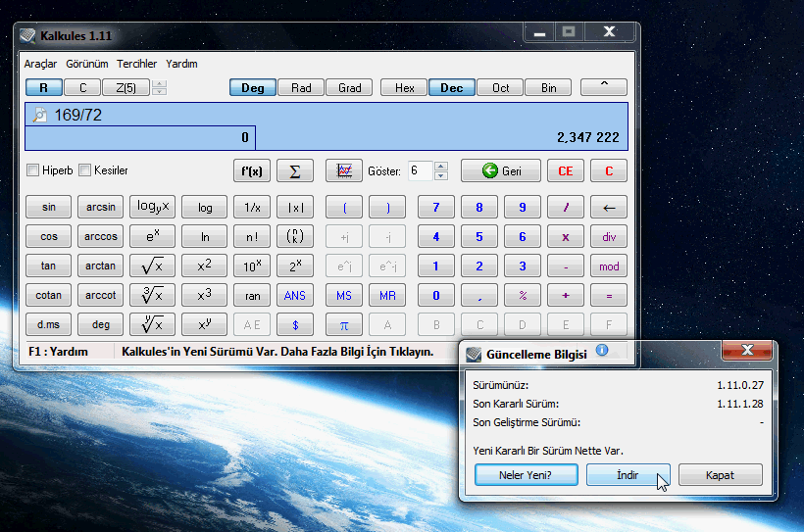Click the İndir download button

[x=628, y=475]
